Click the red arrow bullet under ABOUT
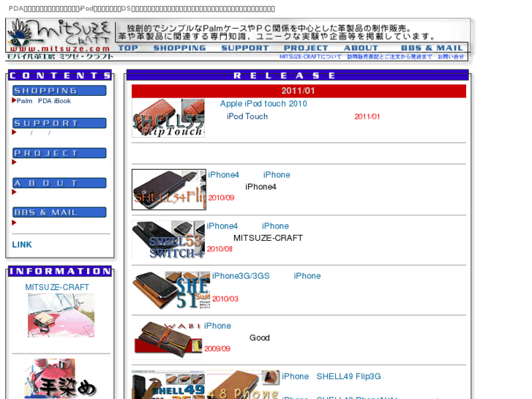The width and height of the screenshot is (532, 399). (14, 192)
